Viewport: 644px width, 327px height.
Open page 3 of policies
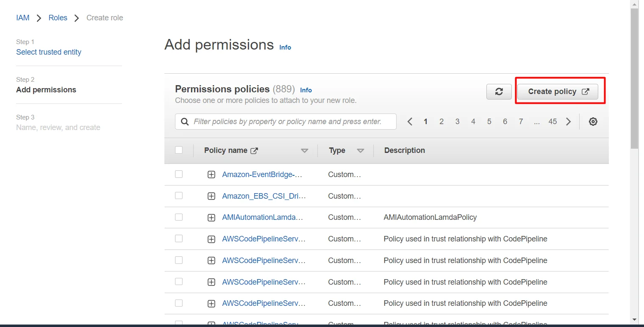click(458, 122)
